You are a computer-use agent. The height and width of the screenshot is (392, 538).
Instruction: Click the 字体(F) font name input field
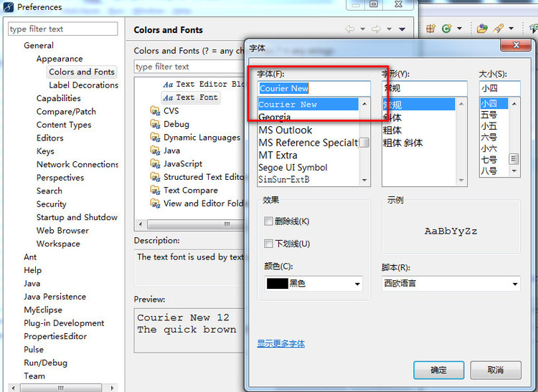314,88
